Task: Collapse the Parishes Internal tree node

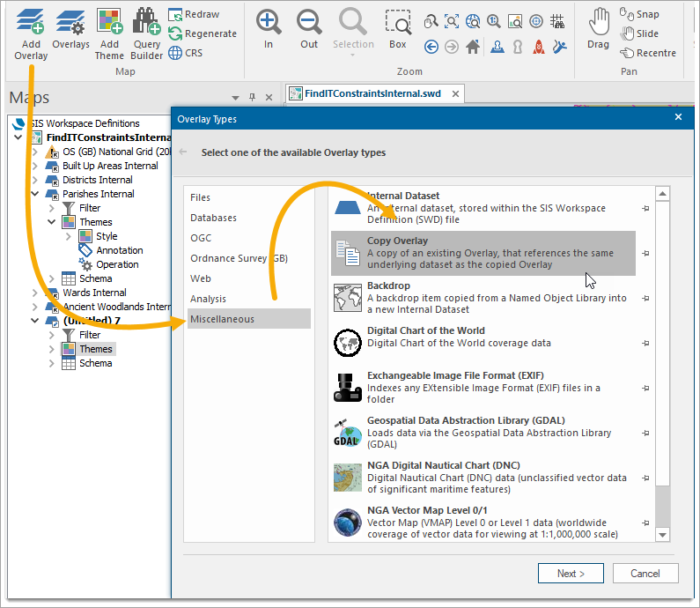Action: [x=35, y=194]
